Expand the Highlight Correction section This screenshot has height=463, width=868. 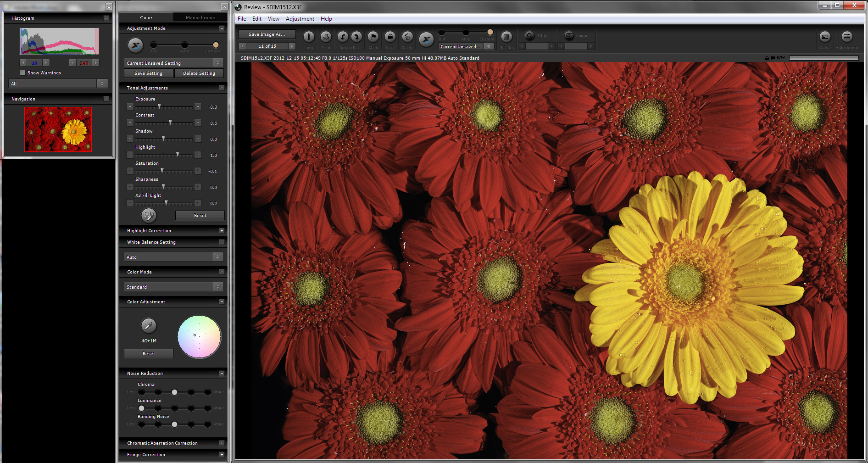pyautogui.click(x=222, y=231)
